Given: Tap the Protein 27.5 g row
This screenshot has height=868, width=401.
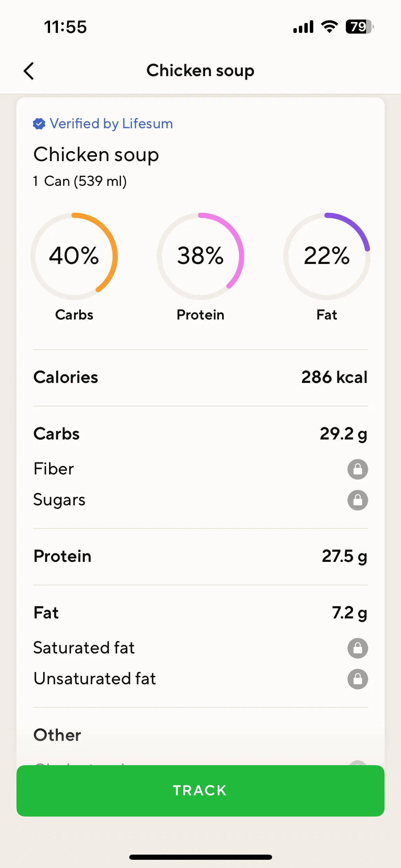Looking at the screenshot, I should tap(200, 556).
